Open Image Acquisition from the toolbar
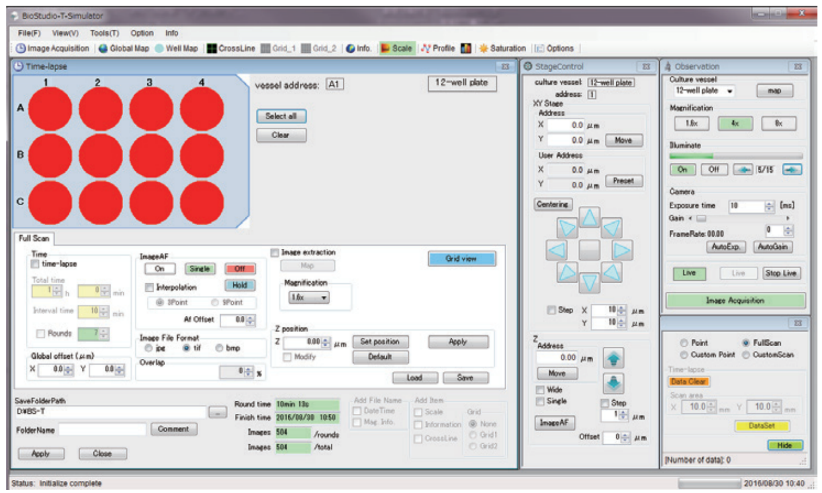The image size is (822, 493). 52,48
